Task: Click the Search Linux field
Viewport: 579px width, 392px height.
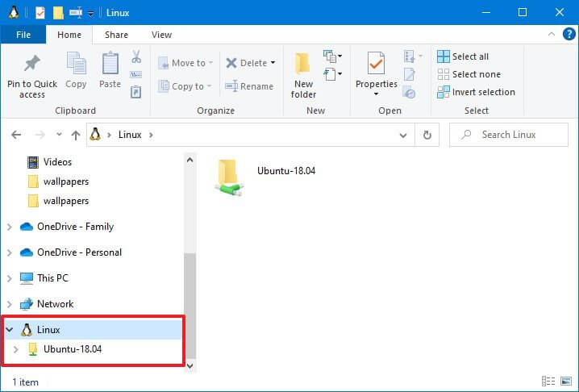Action: [509, 135]
